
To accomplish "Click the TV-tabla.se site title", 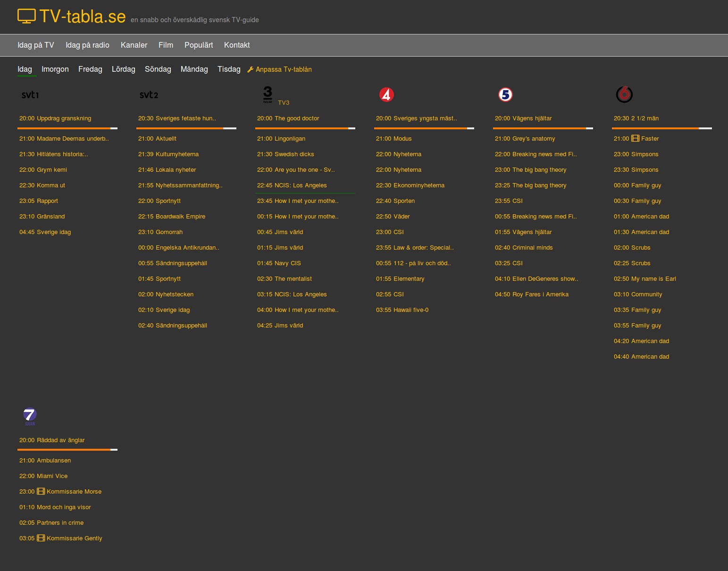I will [83, 17].
